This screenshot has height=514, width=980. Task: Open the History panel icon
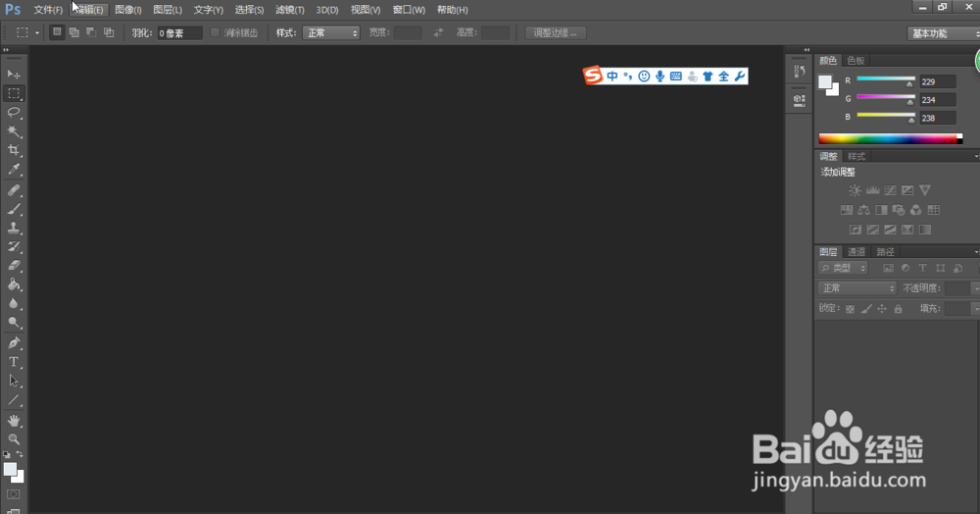tap(800, 72)
